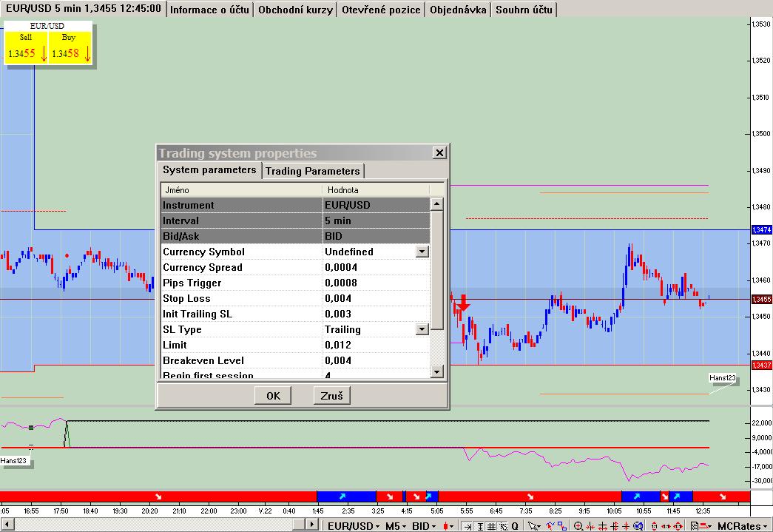The image size is (773, 532).
Task: Click the linked blue squares icon
Action: 562,526
